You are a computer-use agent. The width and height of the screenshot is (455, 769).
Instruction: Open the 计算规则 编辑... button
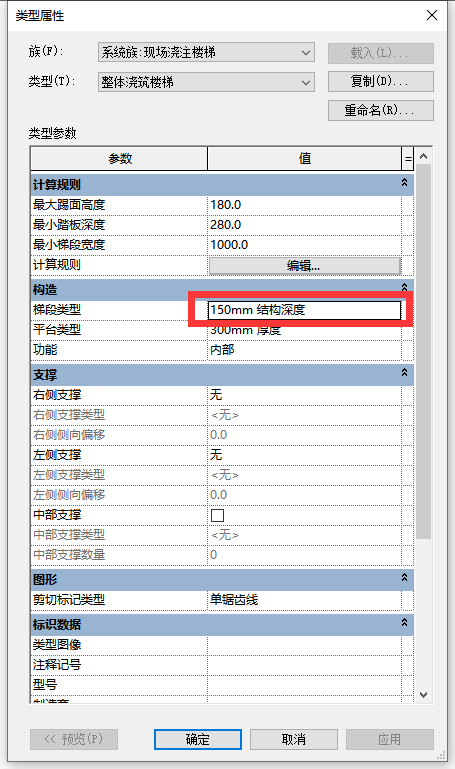point(304,266)
